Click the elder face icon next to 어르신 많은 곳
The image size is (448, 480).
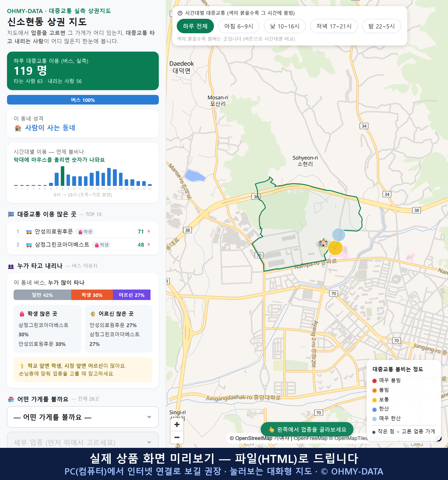[x=93, y=314]
